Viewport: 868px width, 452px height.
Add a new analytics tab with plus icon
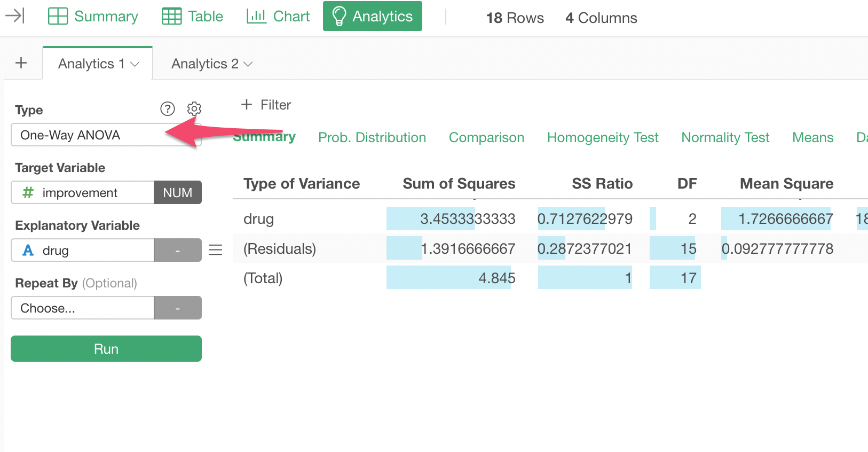(21, 63)
